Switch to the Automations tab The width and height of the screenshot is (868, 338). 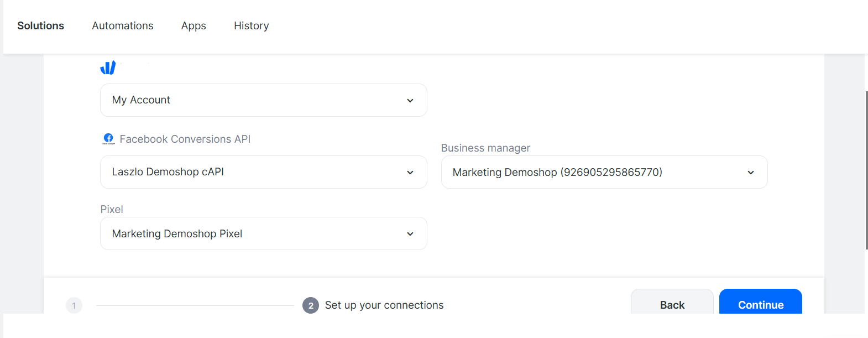pyautogui.click(x=123, y=26)
